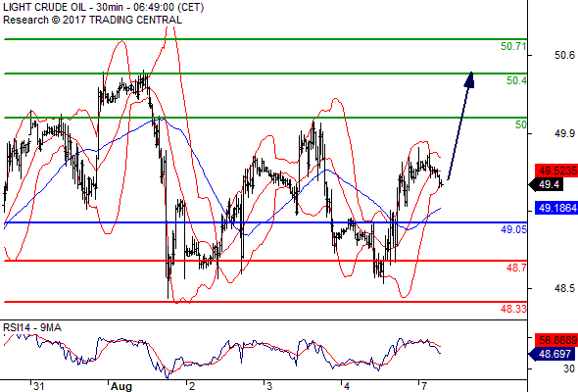This screenshot has height=392, width=578.
Task: Click the 50.6 price axis value
Action: point(564,55)
